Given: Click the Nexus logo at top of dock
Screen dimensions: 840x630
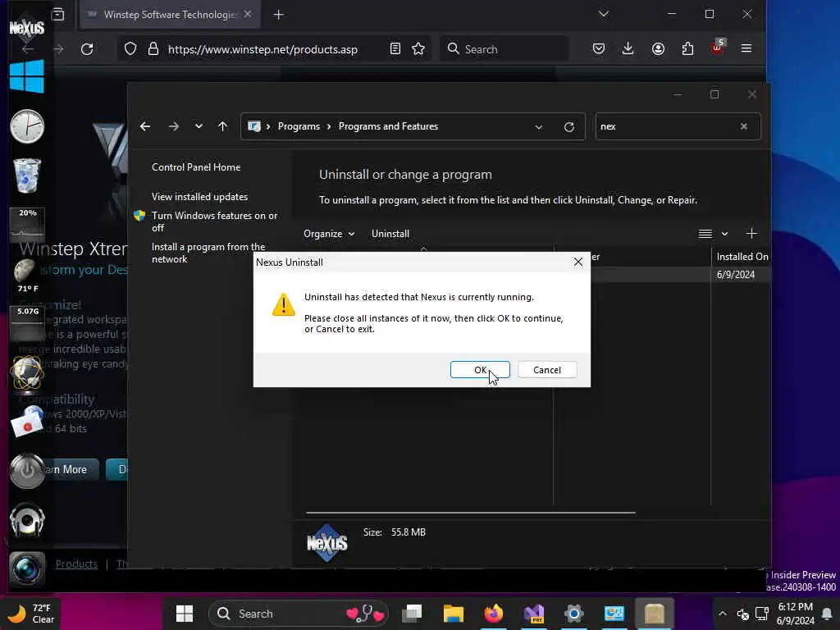Looking at the screenshot, I should pyautogui.click(x=27, y=27).
